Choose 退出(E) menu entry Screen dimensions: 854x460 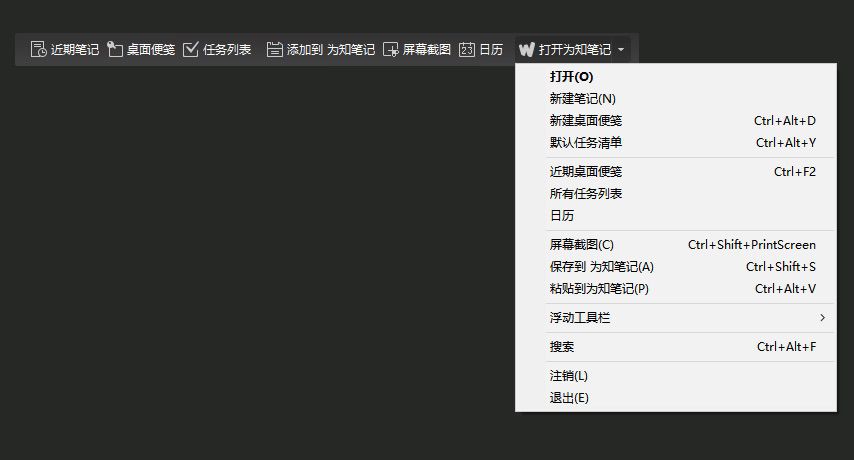[675, 397]
